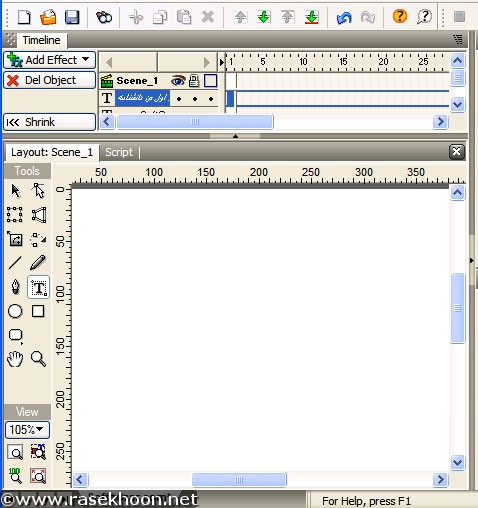Bring object to front with gray top arrow
The height and width of the screenshot is (508, 478).
pos(287,17)
